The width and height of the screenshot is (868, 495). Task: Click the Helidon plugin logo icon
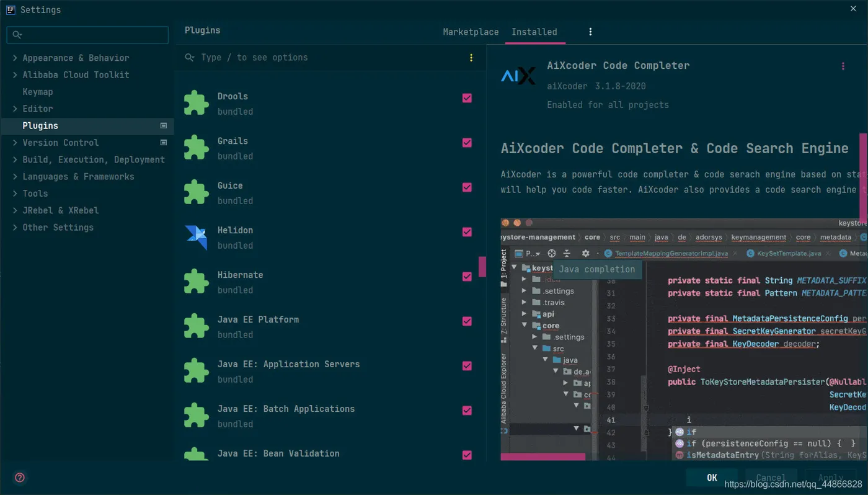coord(196,237)
